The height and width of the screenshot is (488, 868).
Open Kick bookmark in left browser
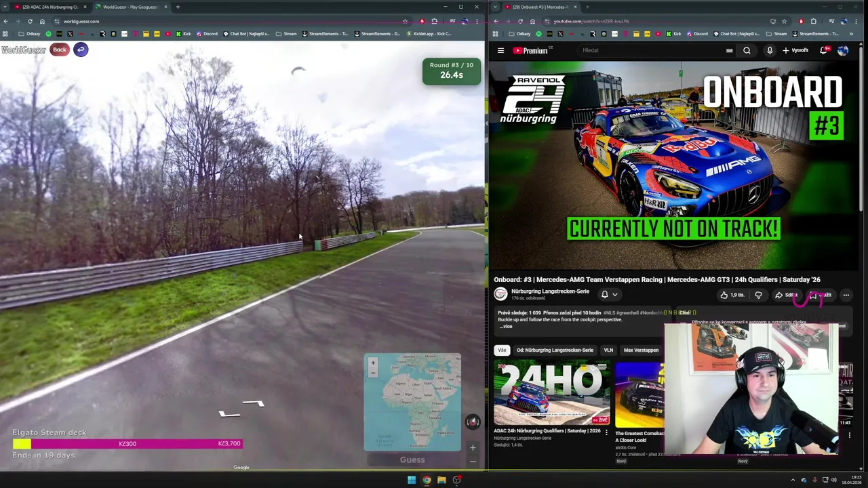coord(183,34)
